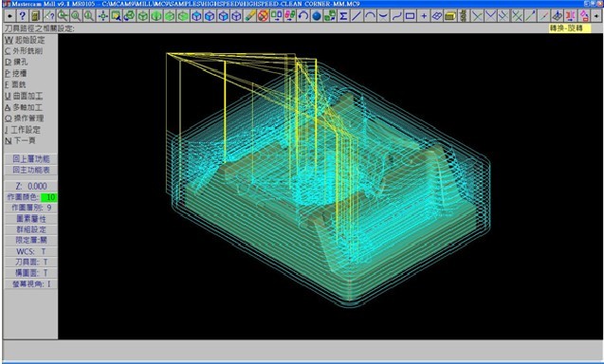Select the create arc tool icon
The width and height of the screenshot is (604, 364).
[370, 16]
